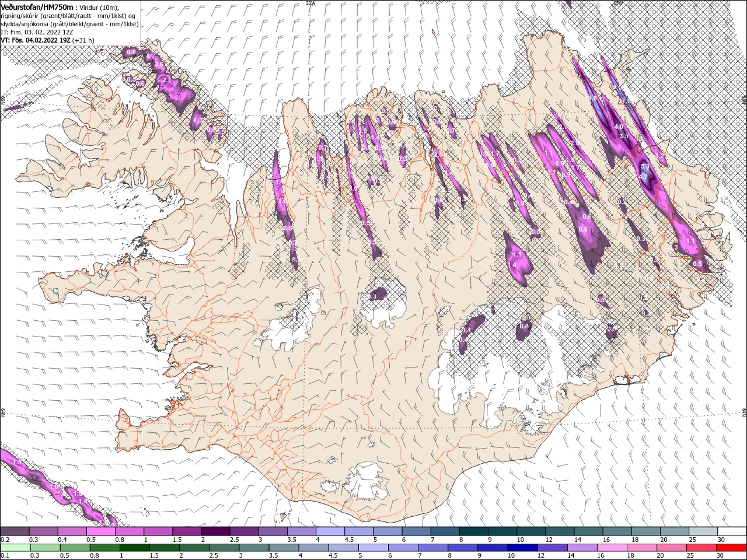
Task: Select the 'slydda/snjókoma (grátt/bleikt/grænt - mm/1klst)' line
Action: coord(69,24)
